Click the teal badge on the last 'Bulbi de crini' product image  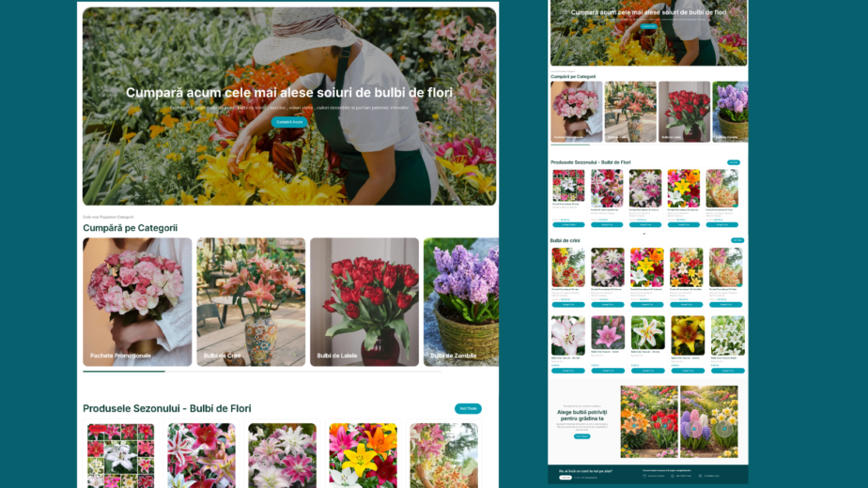[739, 285]
